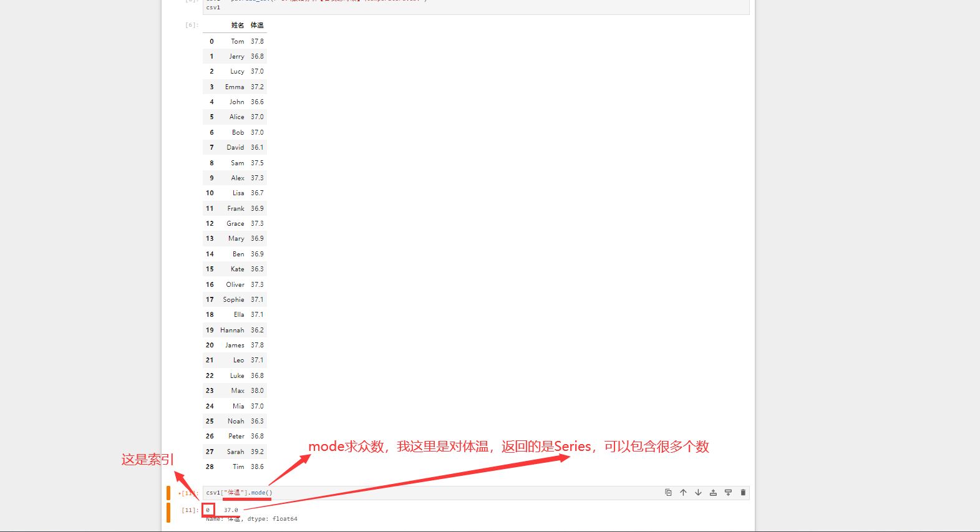Select the name Frank
The width and height of the screenshot is (980, 532).
coord(236,208)
